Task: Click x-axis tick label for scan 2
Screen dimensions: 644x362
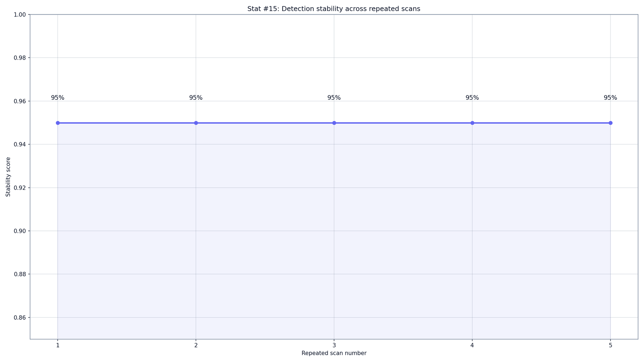Action: [x=196, y=345]
